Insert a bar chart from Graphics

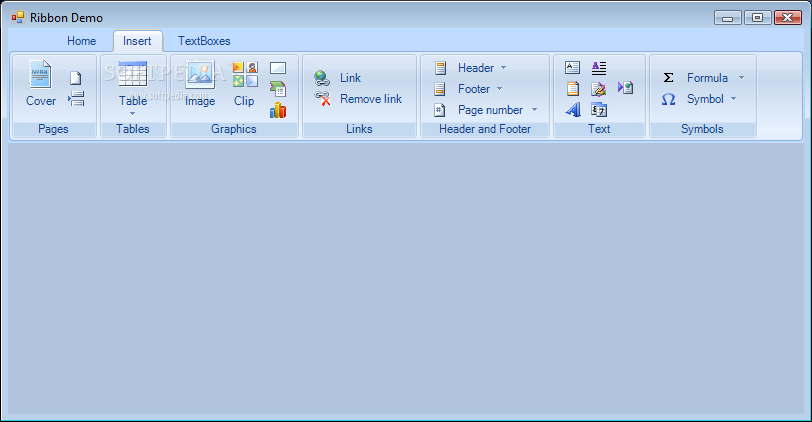click(x=278, y=110)
